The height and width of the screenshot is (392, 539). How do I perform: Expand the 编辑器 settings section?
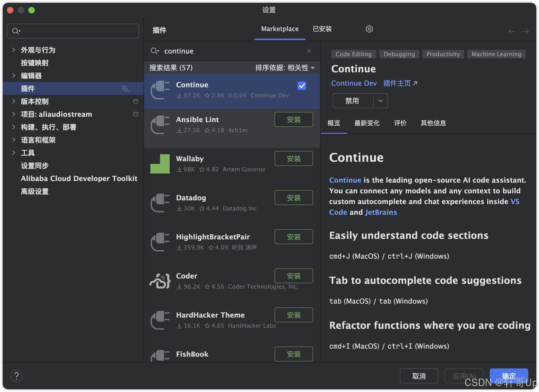point(14,76)
